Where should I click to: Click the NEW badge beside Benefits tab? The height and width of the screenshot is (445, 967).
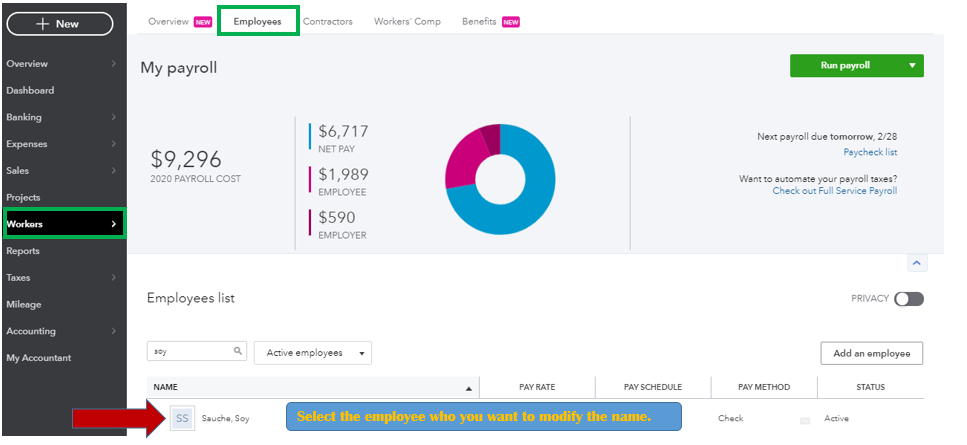[511, 22]
